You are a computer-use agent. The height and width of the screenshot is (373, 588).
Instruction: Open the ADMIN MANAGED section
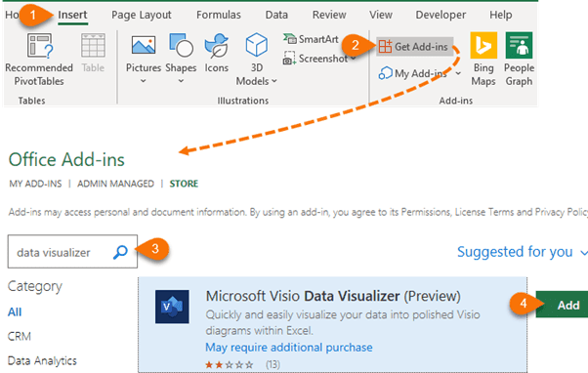[x=115, y=184]
